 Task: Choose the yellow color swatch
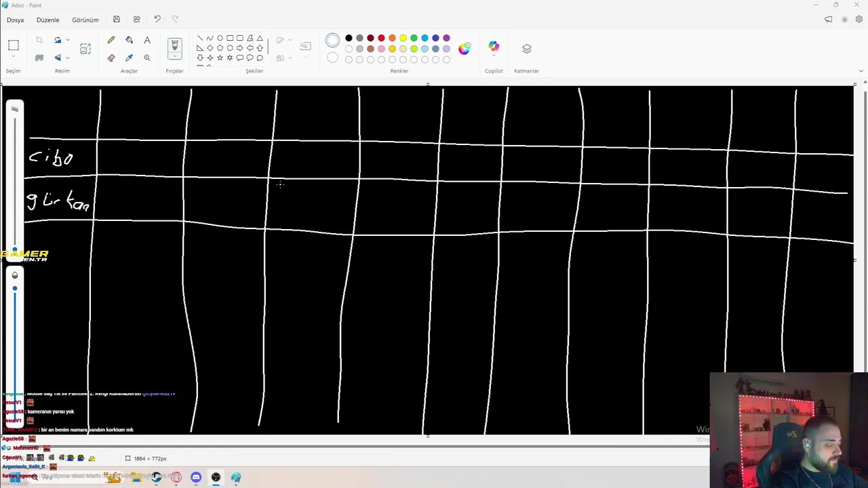coord(403,38)
